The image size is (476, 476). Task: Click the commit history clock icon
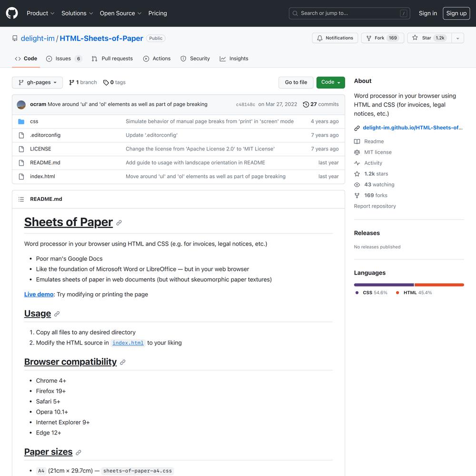pos(306,104)
